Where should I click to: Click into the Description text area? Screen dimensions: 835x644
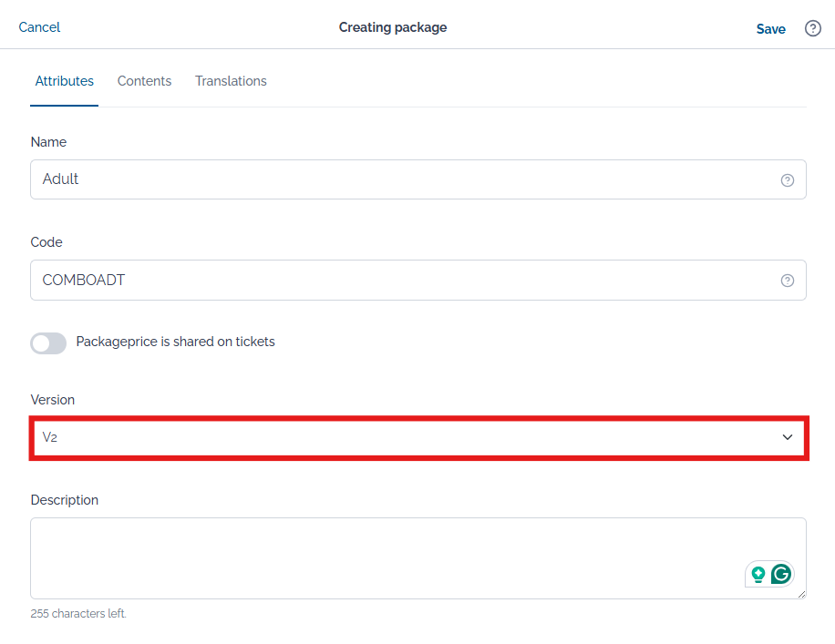click(x=418, y=558)
